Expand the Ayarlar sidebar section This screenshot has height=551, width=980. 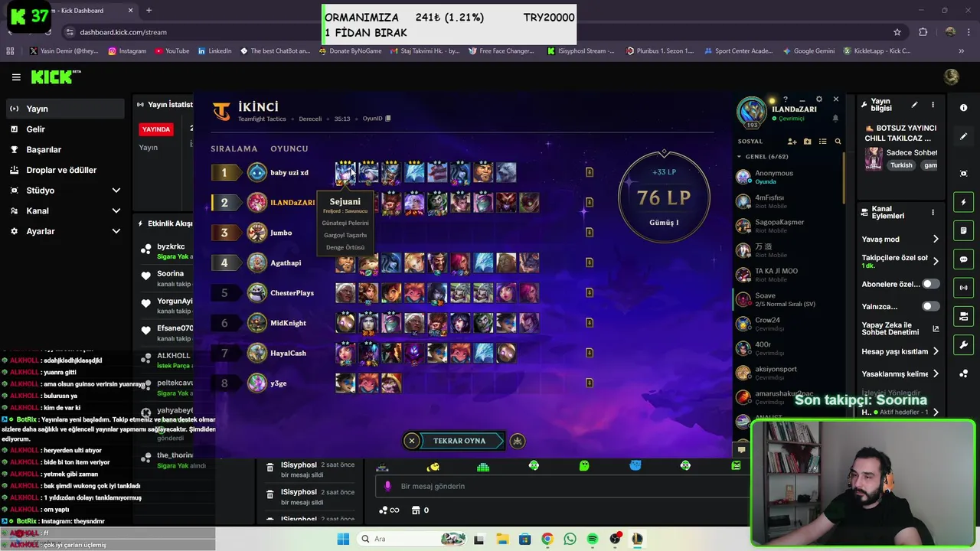(64, 231)
